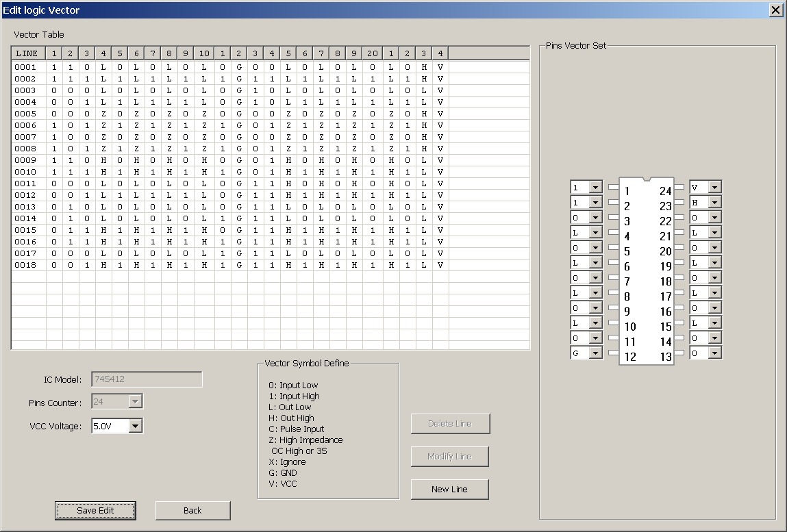Open pin 13 vector dropdown
This screenshot has height=532, width=787.
[x=714, y=353]
